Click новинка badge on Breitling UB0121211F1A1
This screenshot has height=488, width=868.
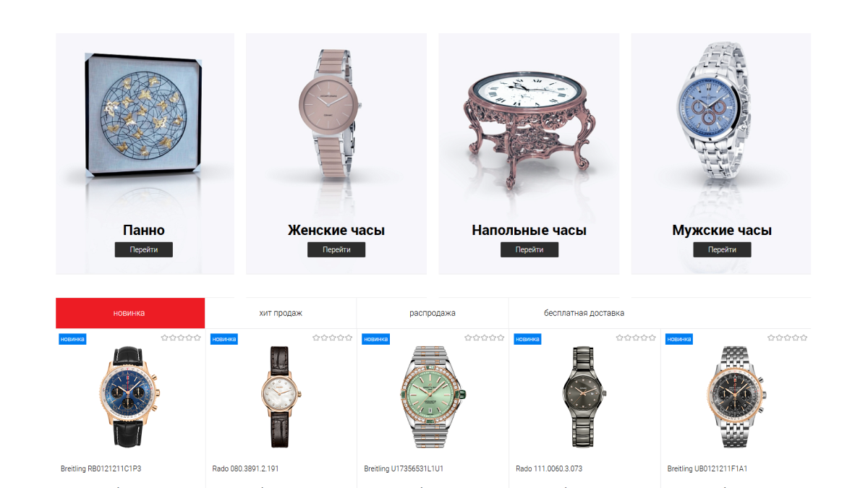click(679, 338)
